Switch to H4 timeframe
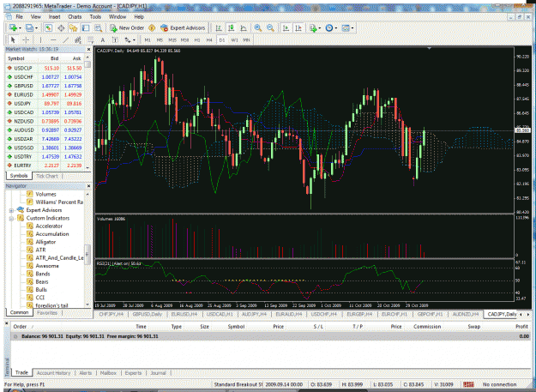The image size is (536, 392). tap(209, 40)
